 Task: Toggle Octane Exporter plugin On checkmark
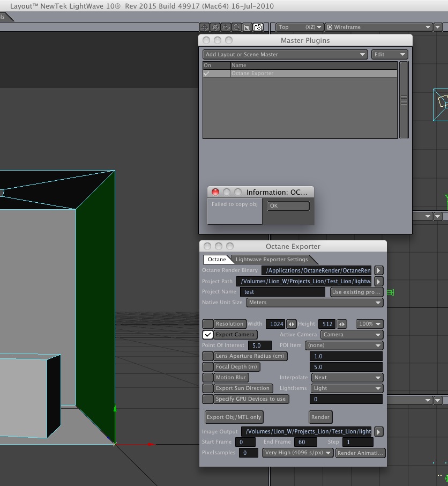[x=206, y=73]
